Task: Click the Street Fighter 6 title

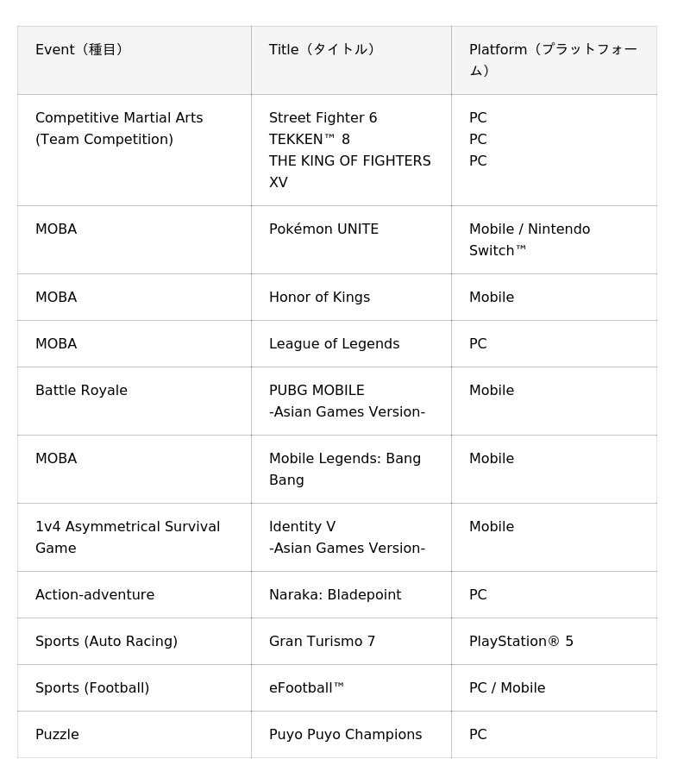Action: coord(323,118)
